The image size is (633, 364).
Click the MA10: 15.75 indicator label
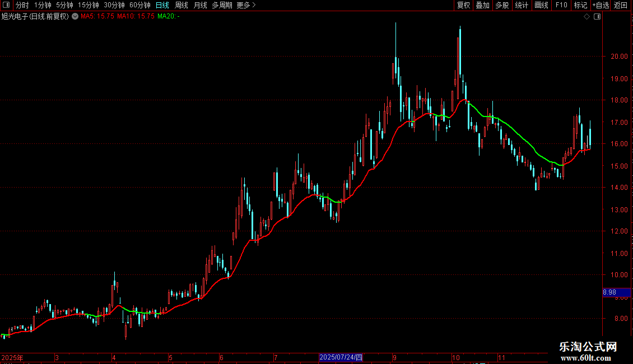click(x=136, y=17)
